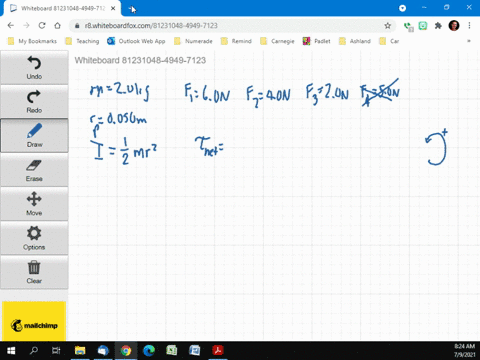Open File Explorer from taskbar
This screenshot has height=360, width=480.
coord(80,351)
